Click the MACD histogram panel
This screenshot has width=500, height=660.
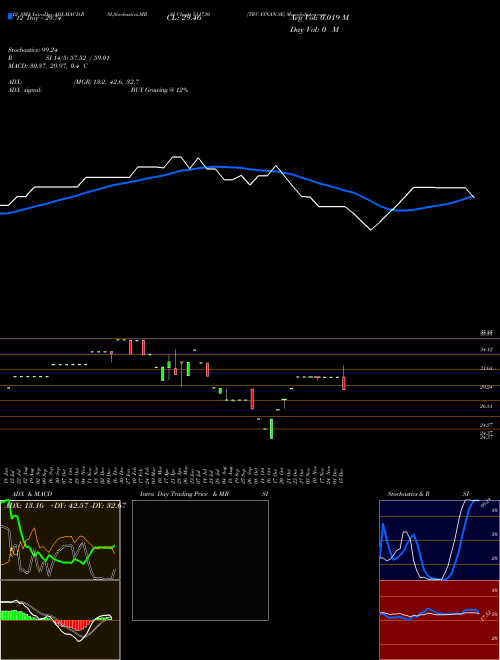[x=60, y=620]
